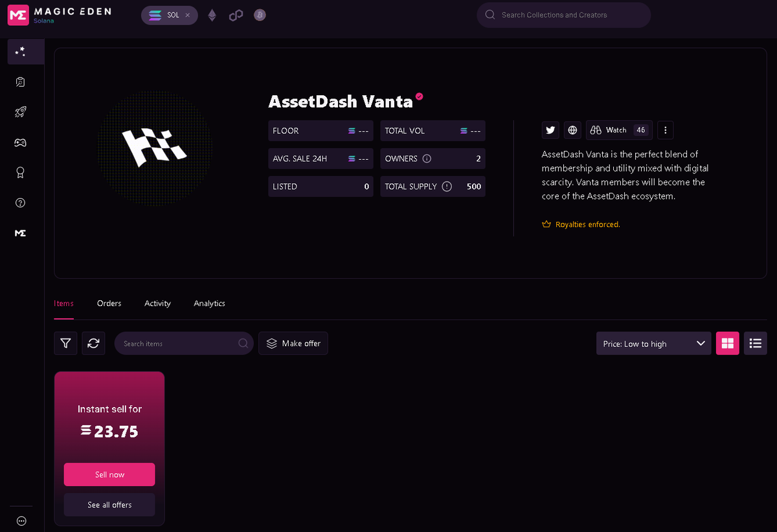Open the game controller sidebar icon

(x=21, y=142)
